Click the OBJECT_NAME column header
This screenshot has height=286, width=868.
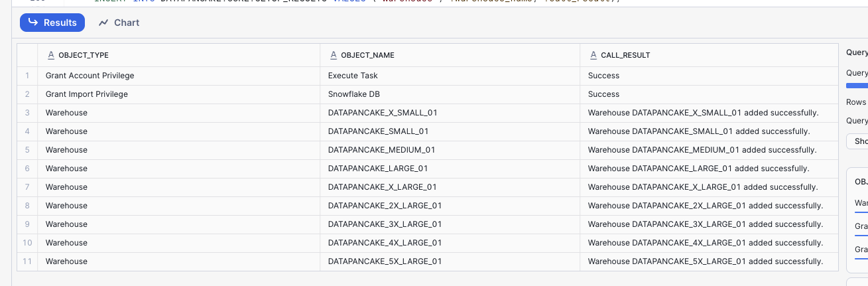point(367,55)
